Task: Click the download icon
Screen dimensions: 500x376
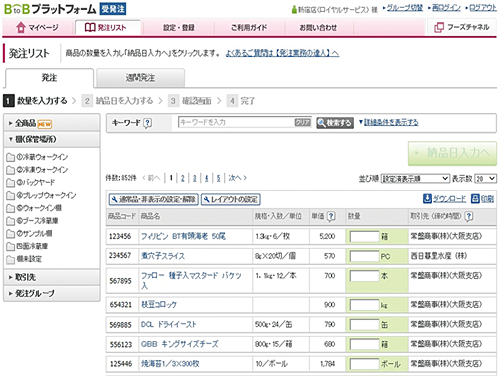Action: 427,199
